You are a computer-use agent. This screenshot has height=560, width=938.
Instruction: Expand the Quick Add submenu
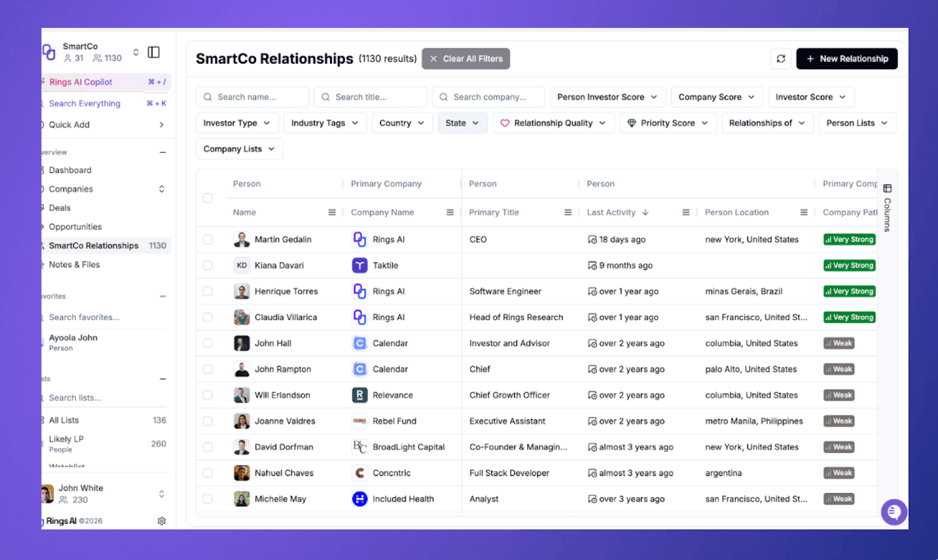pos(162,125)
